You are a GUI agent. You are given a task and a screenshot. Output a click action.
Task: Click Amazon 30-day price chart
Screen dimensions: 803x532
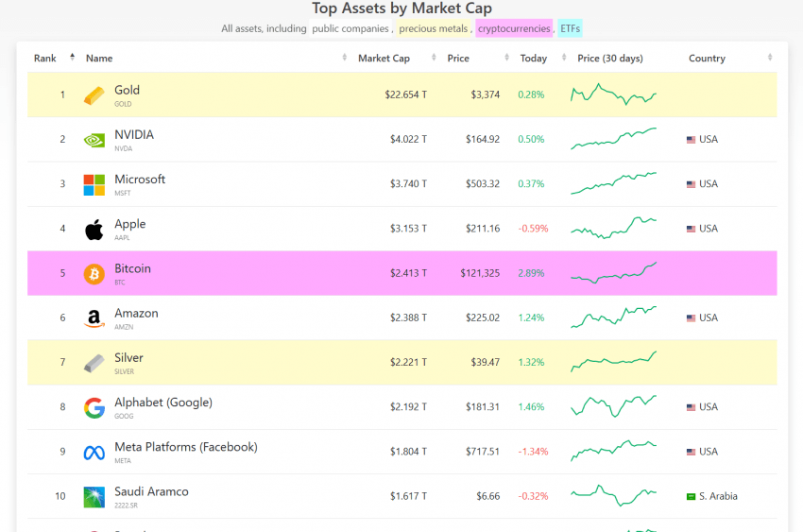point(613,317)
